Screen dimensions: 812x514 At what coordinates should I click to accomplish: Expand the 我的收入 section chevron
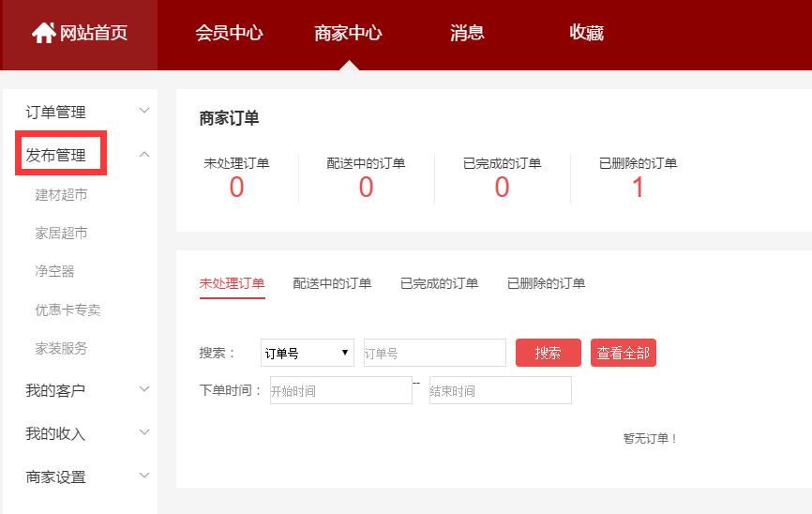point(144,432)
